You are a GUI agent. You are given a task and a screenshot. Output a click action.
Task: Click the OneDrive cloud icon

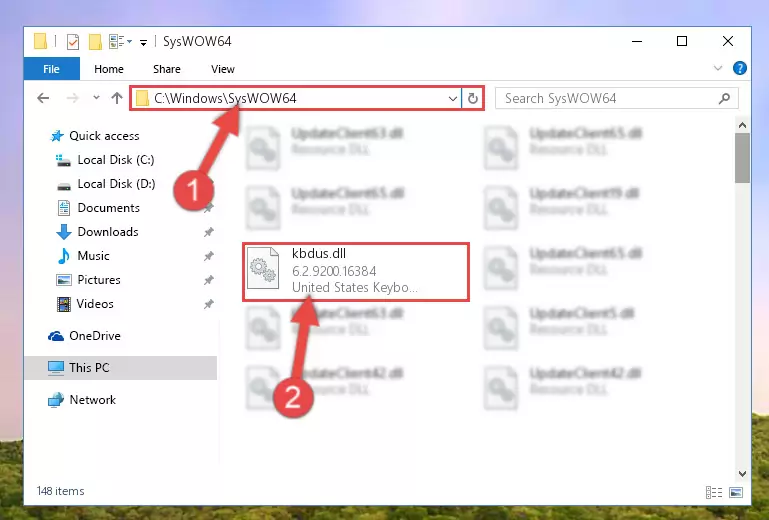[56, 336]
